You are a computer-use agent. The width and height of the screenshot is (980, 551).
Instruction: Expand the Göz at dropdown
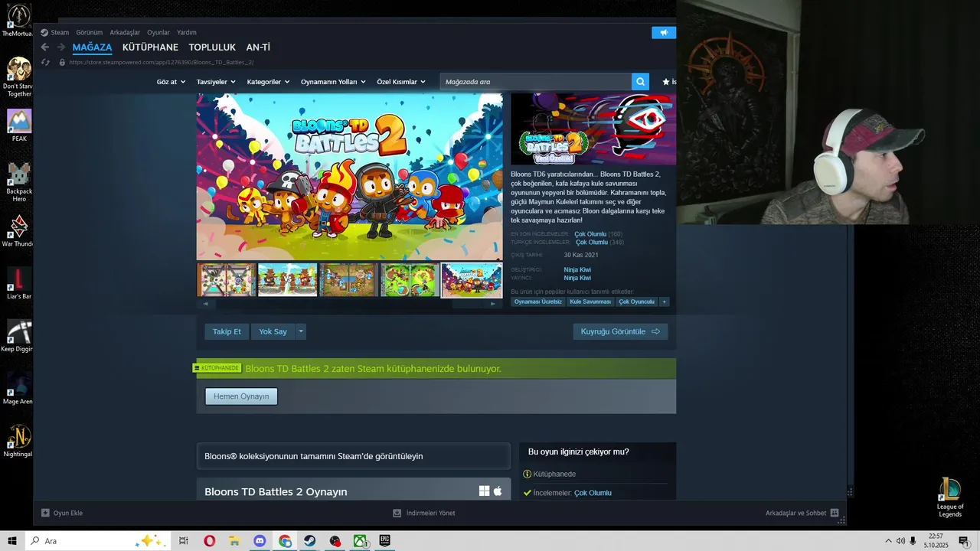coord(171,82)
